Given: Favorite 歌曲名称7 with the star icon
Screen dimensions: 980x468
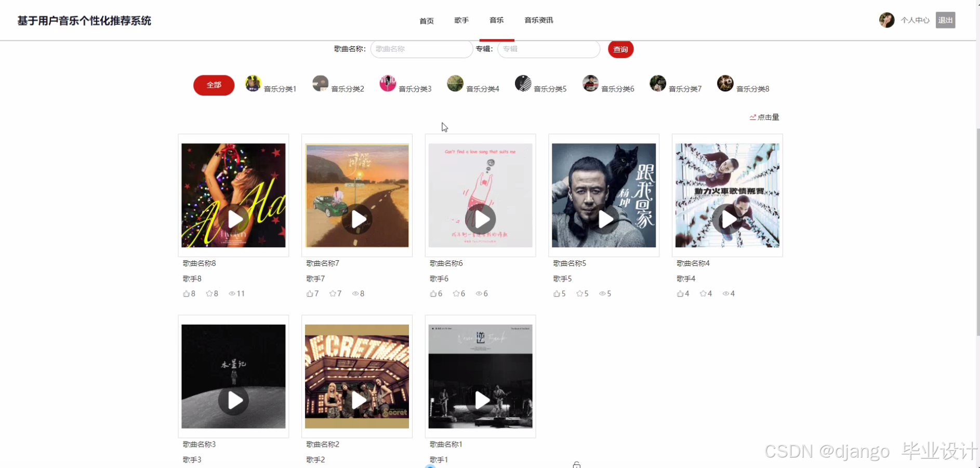Looking at the screenshot, I should [333, 293].
